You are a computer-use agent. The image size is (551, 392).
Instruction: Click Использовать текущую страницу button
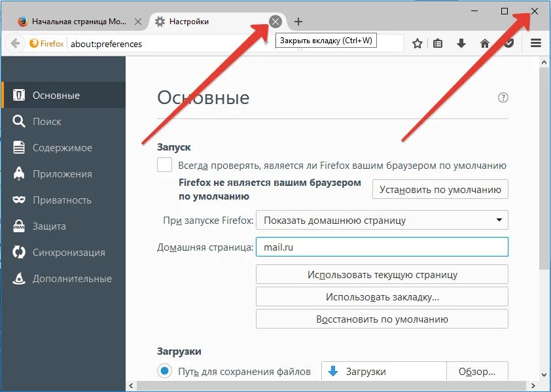point(382,274)
